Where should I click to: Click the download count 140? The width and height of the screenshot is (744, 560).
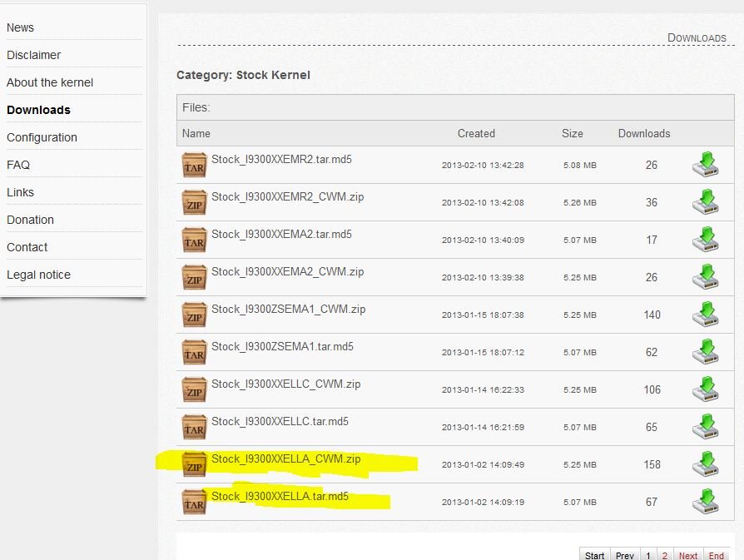[x=652, y=315]
